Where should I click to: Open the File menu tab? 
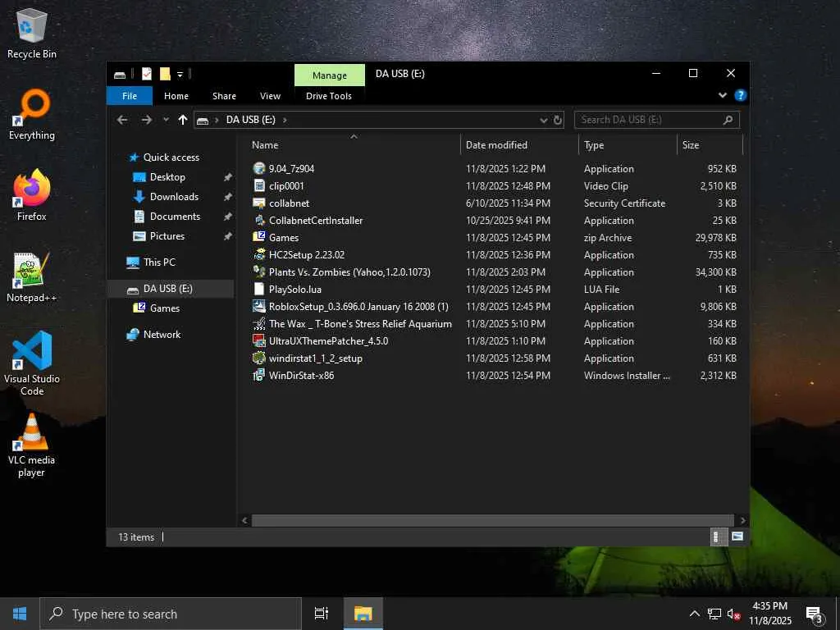click(130, 96)
